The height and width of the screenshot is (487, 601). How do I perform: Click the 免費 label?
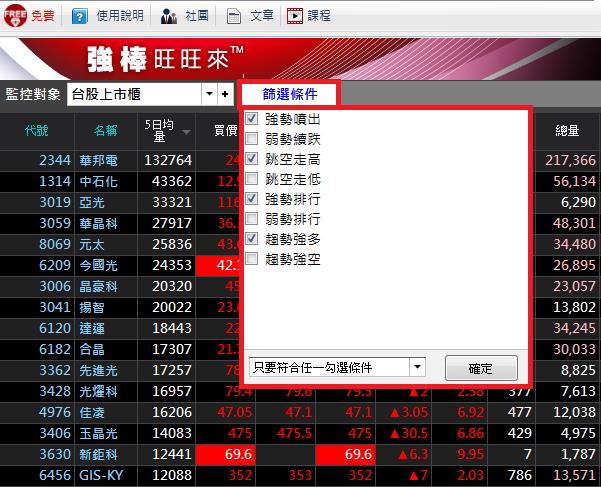[43, 16]
